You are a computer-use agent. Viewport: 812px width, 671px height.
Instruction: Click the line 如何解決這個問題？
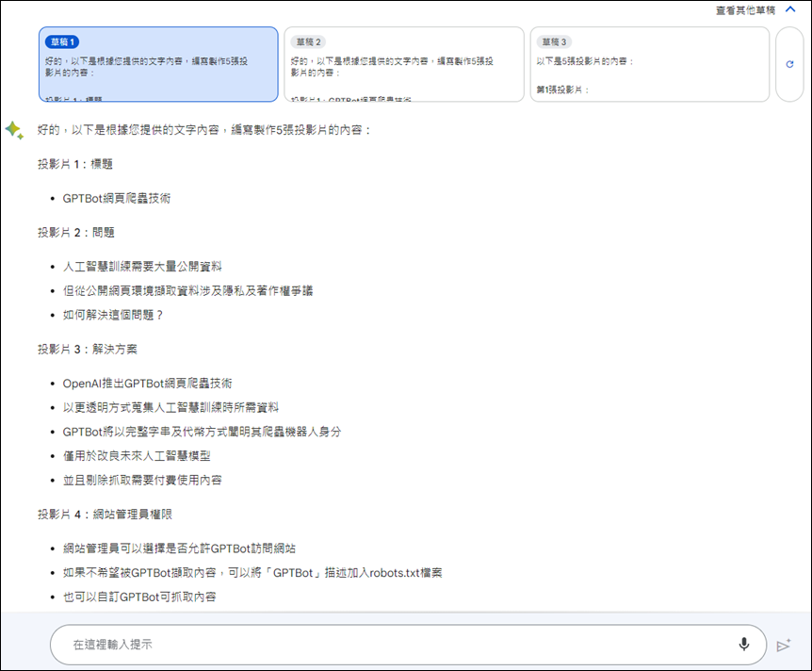[x=113, y=315]
